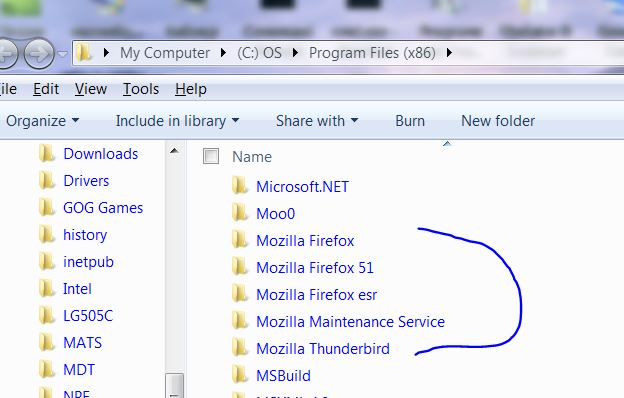Click the Forward navigation arrow button
The image size is (624, 398).
click(x=39, y=53)
